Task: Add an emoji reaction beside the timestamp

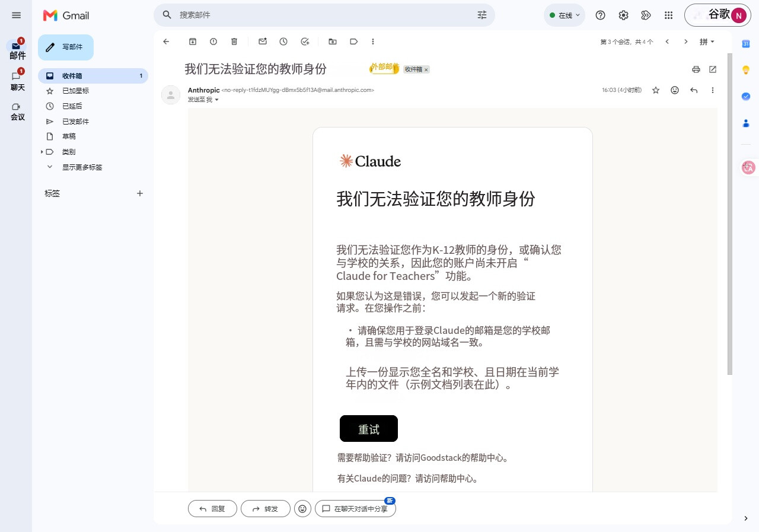Action: [x=675, y=90]
